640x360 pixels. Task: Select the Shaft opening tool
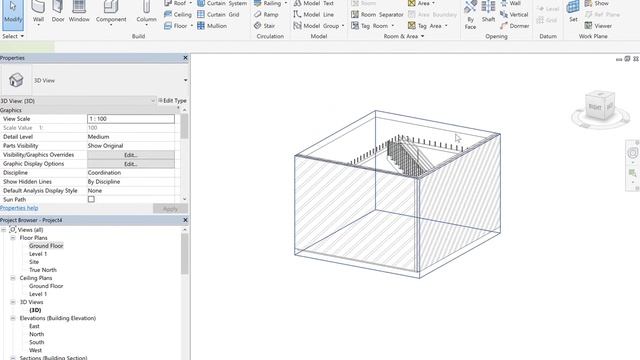[x=488, y=12]
